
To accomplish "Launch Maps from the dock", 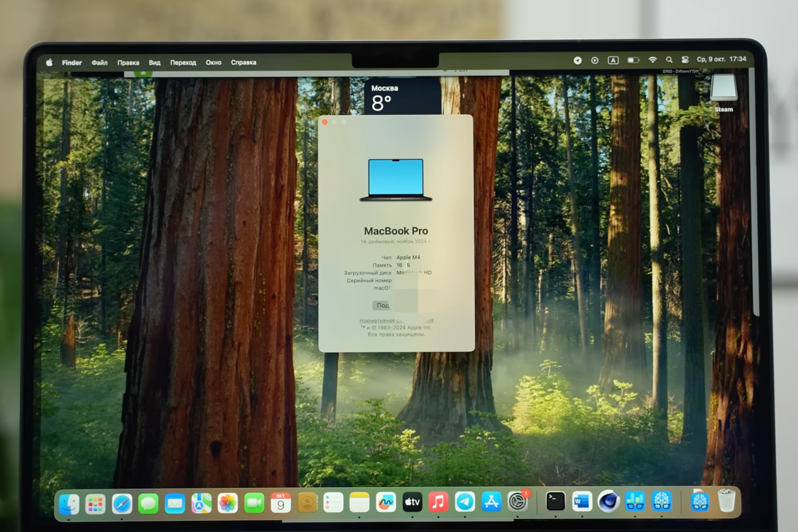I will 201,503.
